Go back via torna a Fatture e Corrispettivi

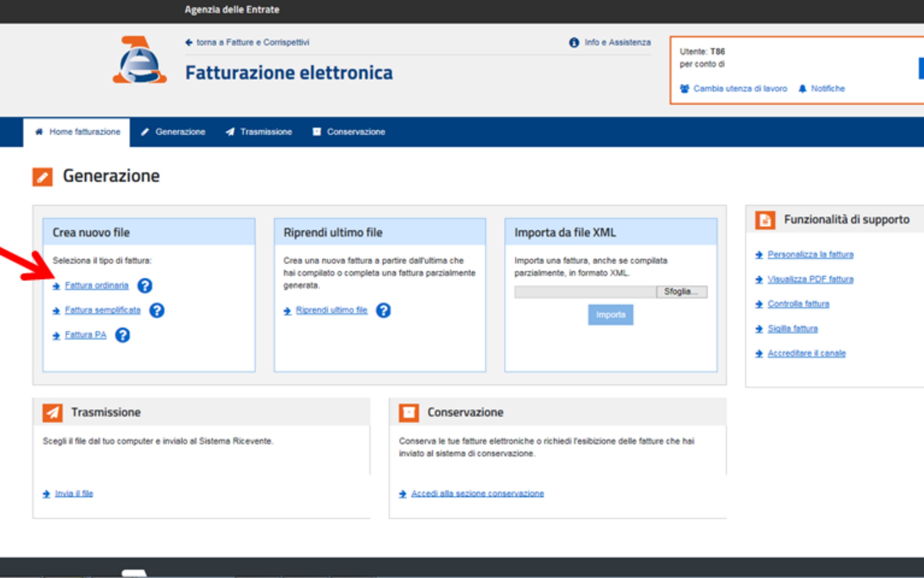pos(253,43)
